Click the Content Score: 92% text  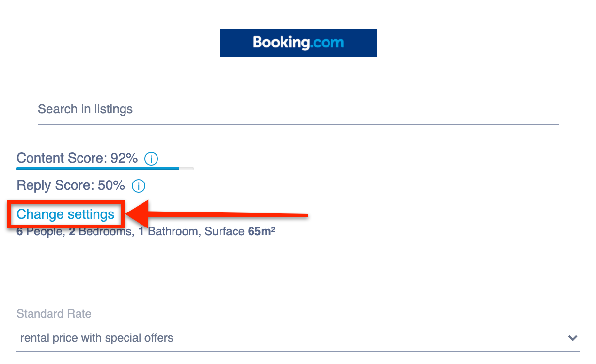tap(77, 158)
